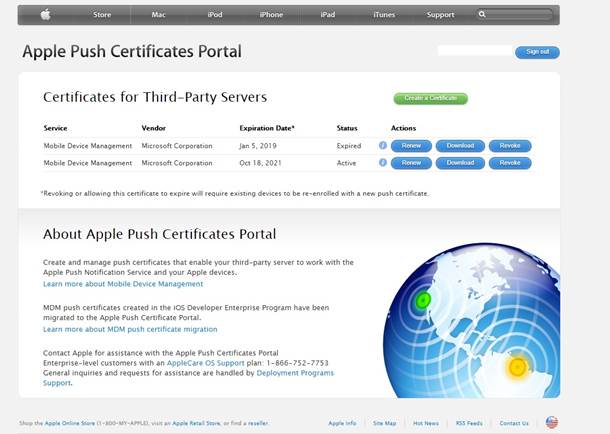Viewport: 610px width, 434px height.
Task: Download the expired Jan 5, 2019 certificate
Action: (460, 146)
